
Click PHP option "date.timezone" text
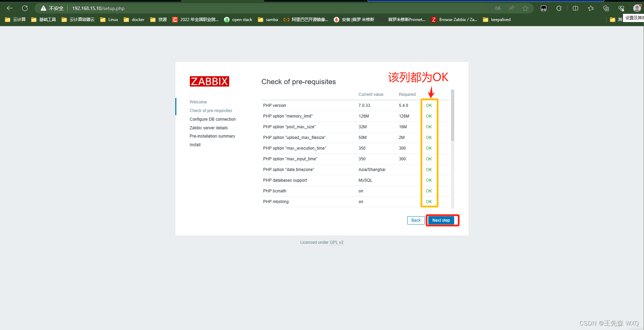[289, 170]
